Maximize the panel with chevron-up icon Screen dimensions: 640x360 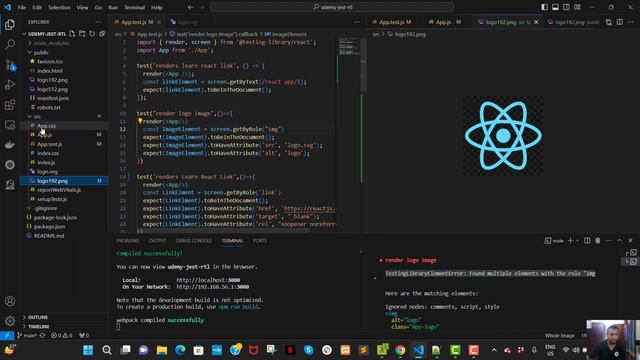(x=620, y=240)
